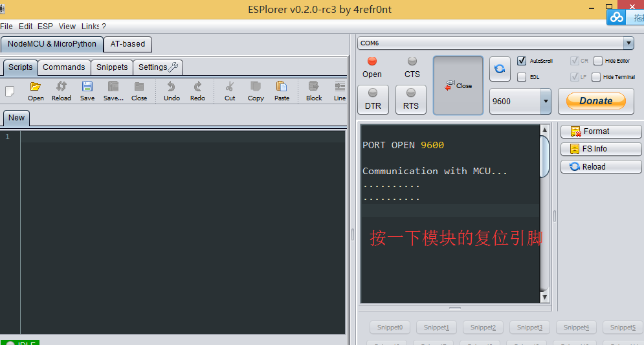The image size is (644, 345).
Task: Click the Reload file list button
Action: coord(601,167)
